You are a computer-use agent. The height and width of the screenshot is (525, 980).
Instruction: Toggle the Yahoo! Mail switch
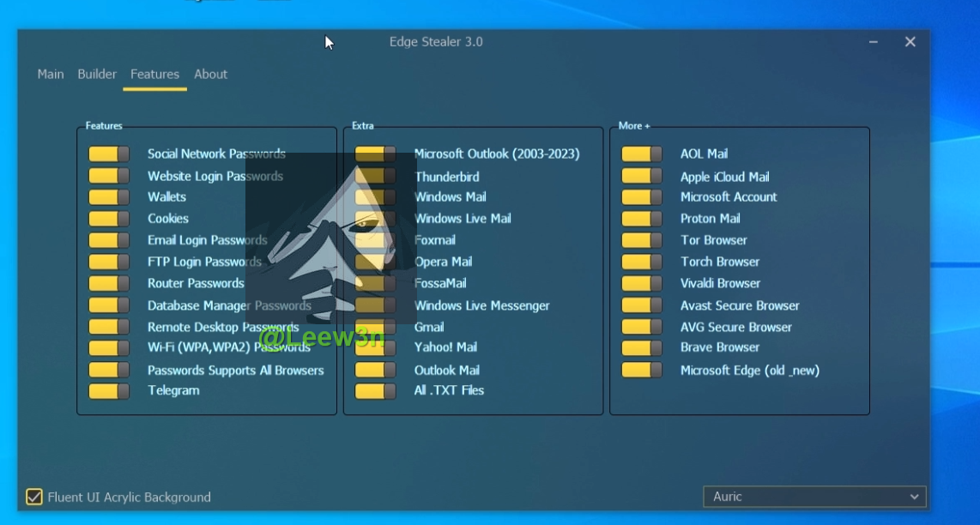[x=375, y=348]
